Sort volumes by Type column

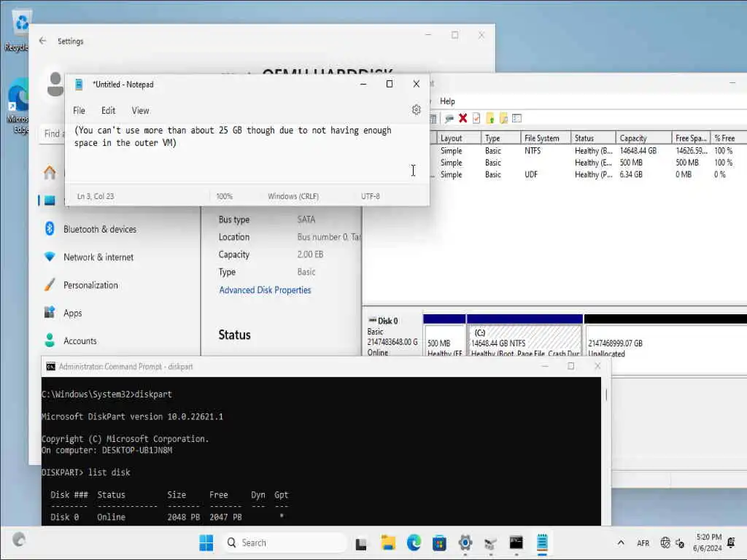500,138
